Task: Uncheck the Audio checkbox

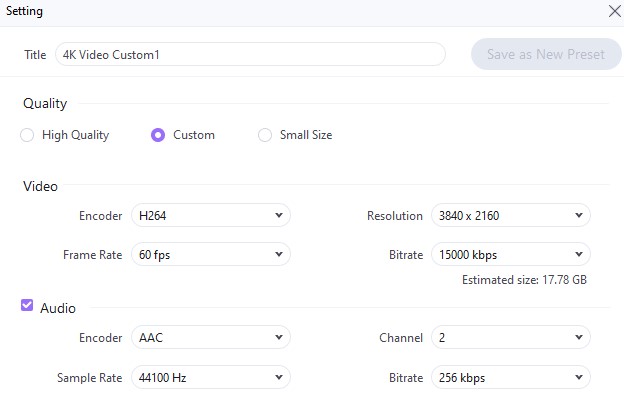Action: 27,306
